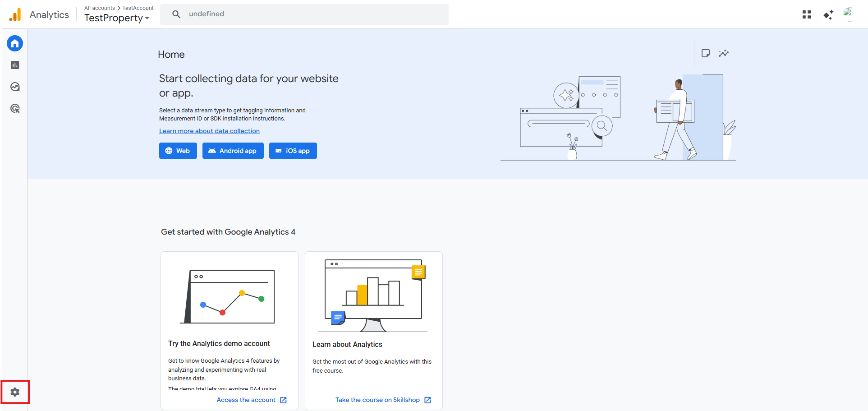This screenshot has width=868, height=411.
Task: Click the TestAccount breadcrumb
Action: click(x=138, y=8)
